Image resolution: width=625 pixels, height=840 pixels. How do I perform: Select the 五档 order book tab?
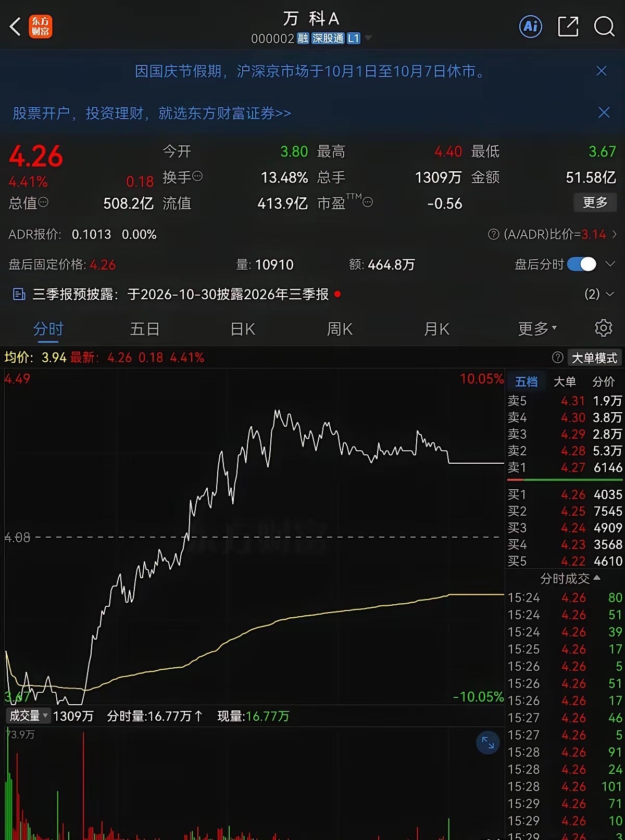coord(526,381)
